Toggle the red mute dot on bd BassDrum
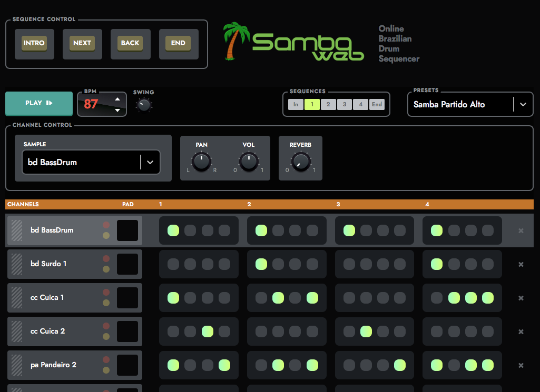Screen dimensions: 540x392 pos(106,225)
